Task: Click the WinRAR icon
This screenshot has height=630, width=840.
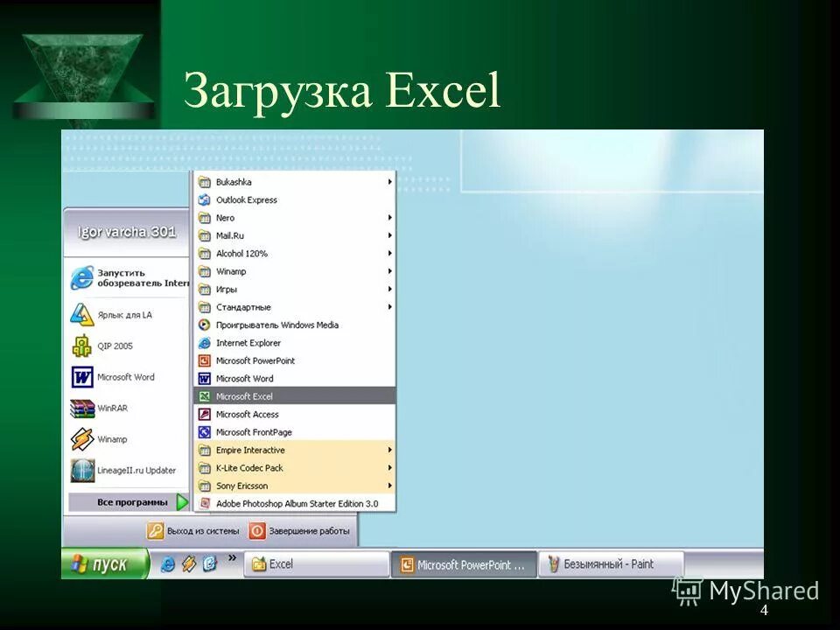Action: [x=82, y=409]
